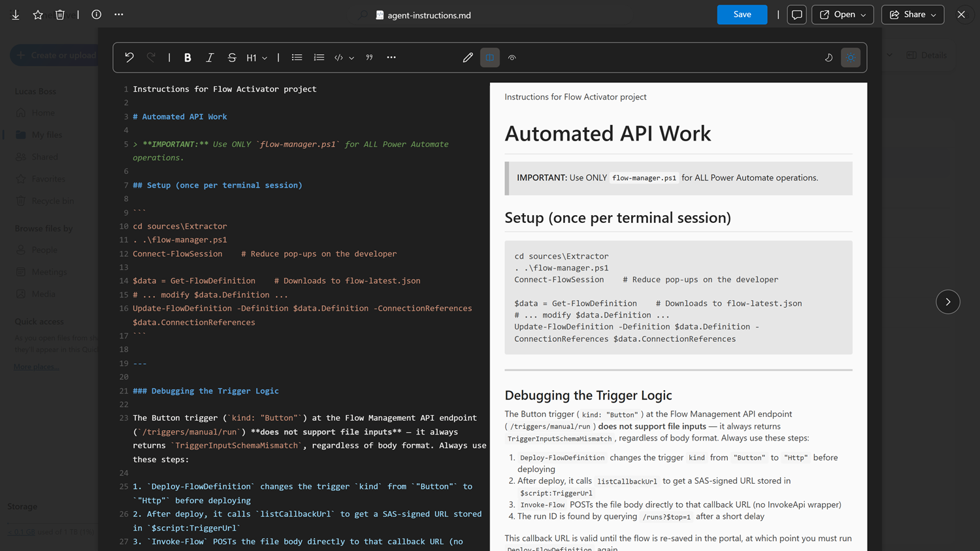Apply strikethrough formatting
This screenshot has height=551, width=980.
(x=232, y=58)
